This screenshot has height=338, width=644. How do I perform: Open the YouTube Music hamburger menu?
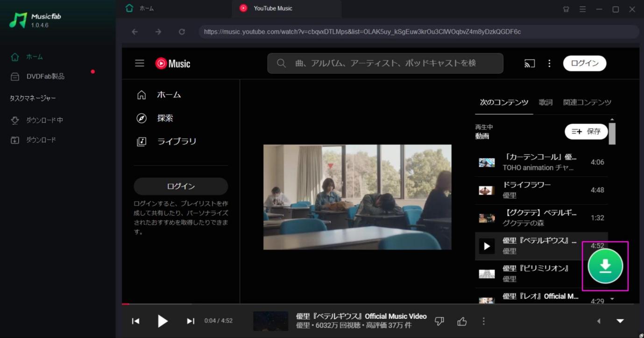point(140,63)
